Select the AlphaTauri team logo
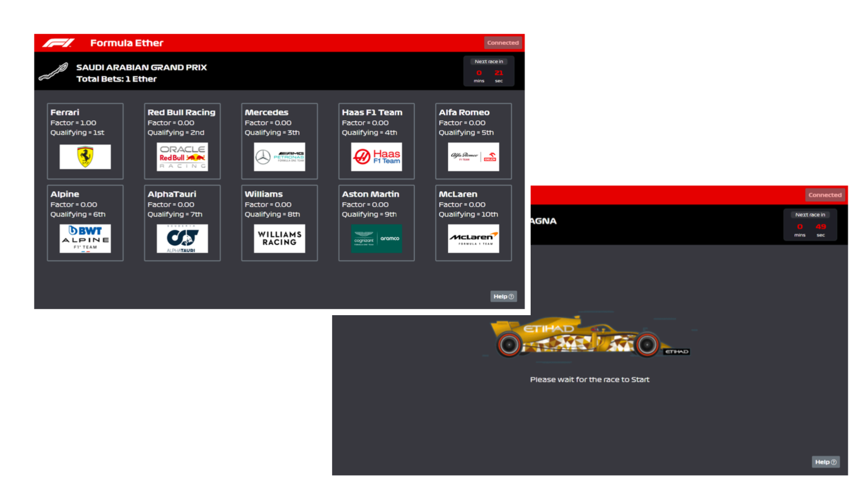The image size is (868, 488). pyautogui.click(x=182, y=238)
